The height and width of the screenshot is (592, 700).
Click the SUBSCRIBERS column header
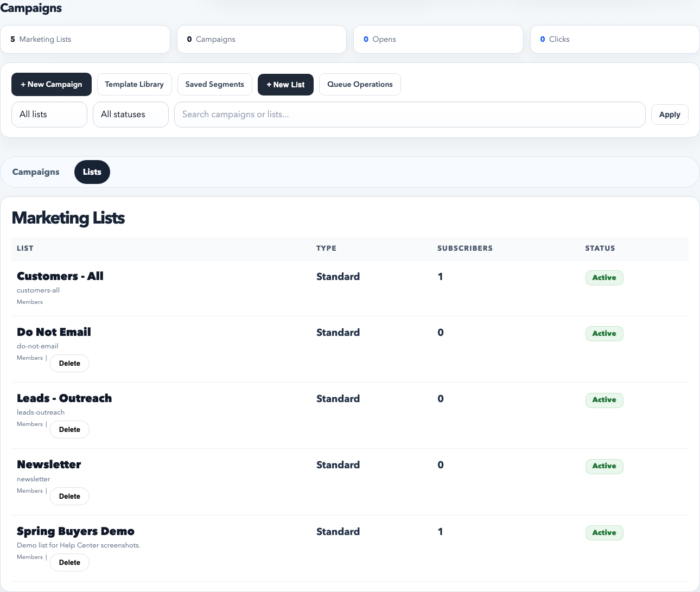click(x=465, y=249)
